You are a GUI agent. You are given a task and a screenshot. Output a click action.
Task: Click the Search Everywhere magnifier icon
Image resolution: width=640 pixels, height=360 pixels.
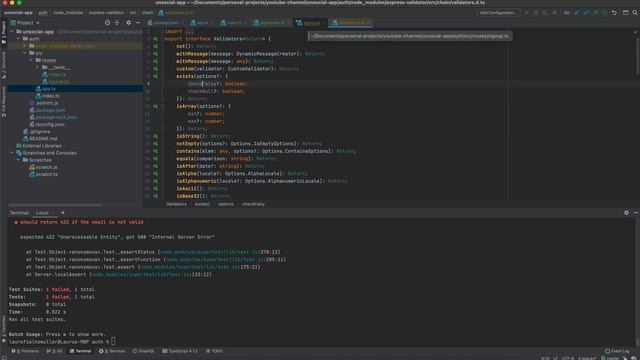(635, 13)
